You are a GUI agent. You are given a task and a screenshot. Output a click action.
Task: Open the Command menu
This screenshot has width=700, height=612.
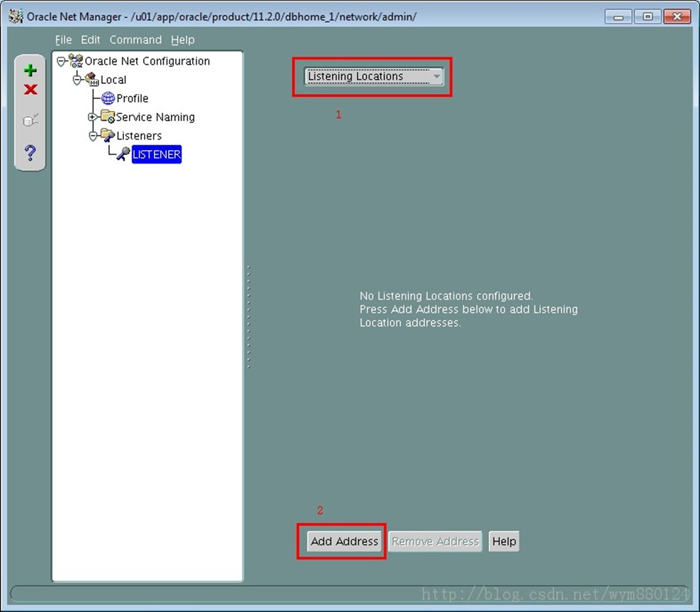coord(136,40)
